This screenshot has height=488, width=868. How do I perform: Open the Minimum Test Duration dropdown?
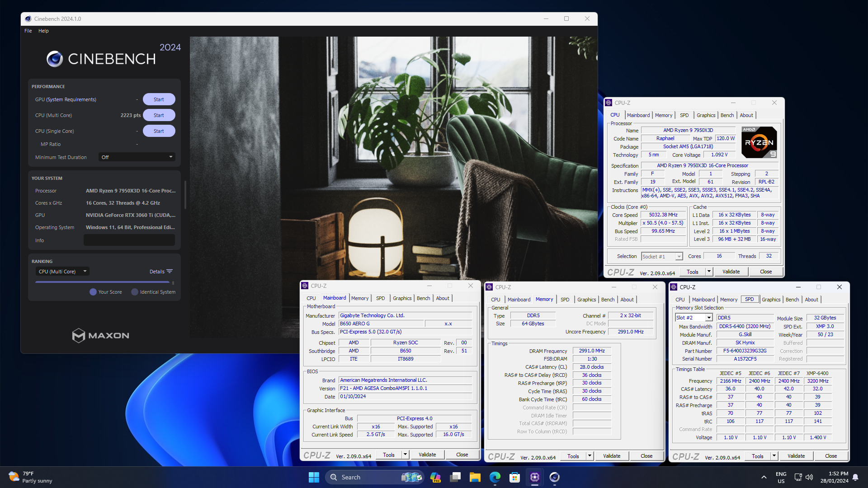[137, 157]
